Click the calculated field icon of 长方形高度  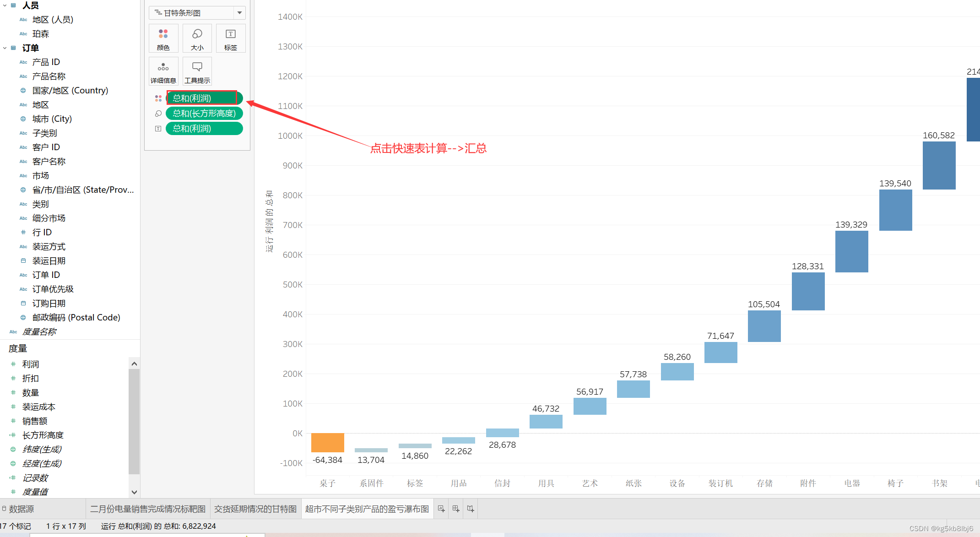pyautogui.click(x=13, y=435)
